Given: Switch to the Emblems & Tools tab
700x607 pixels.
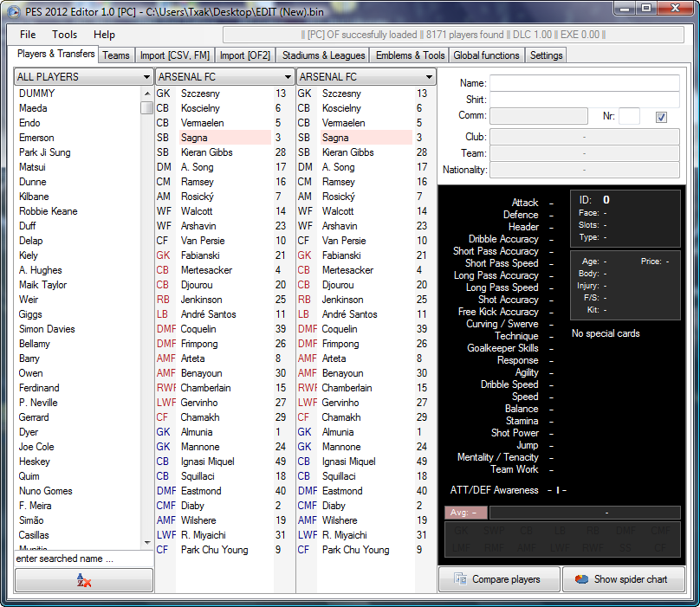Looking at the screenshot, I should 410,55.
